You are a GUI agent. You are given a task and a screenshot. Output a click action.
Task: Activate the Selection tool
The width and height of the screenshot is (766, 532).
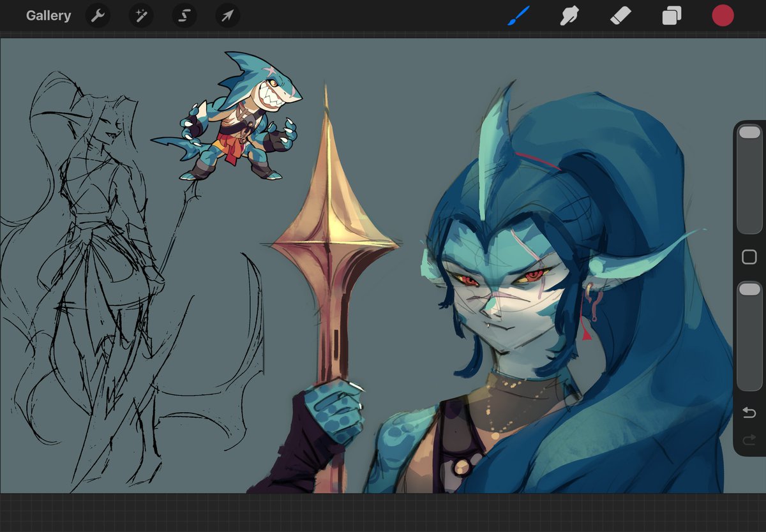pos(184,16)
